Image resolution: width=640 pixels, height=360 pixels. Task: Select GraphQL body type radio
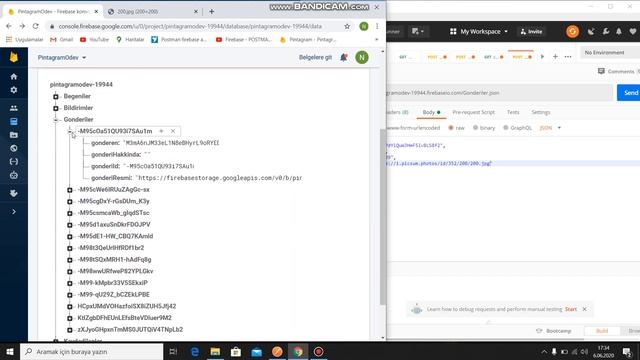506,128
